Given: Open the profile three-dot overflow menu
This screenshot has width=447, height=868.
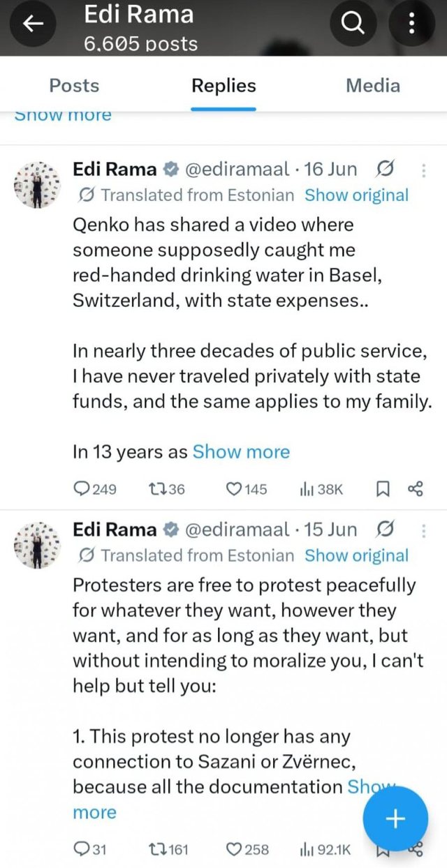Looking at the screenshot, I should [411, 24].
